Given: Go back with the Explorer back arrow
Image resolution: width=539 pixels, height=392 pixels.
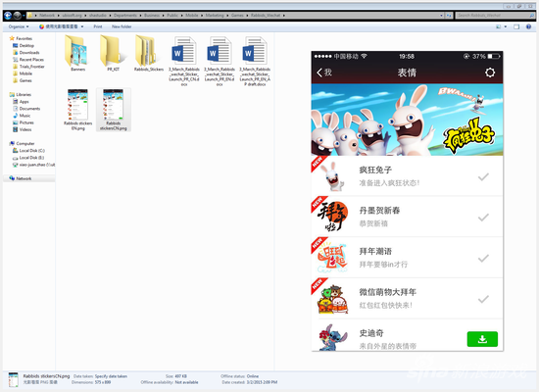Looking at the screenshot, I should point(8,15).
